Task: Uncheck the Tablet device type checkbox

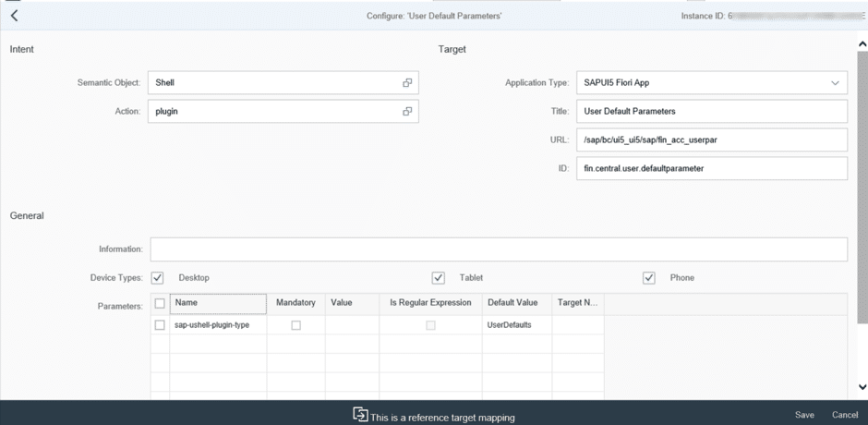Action: [439, 278]
